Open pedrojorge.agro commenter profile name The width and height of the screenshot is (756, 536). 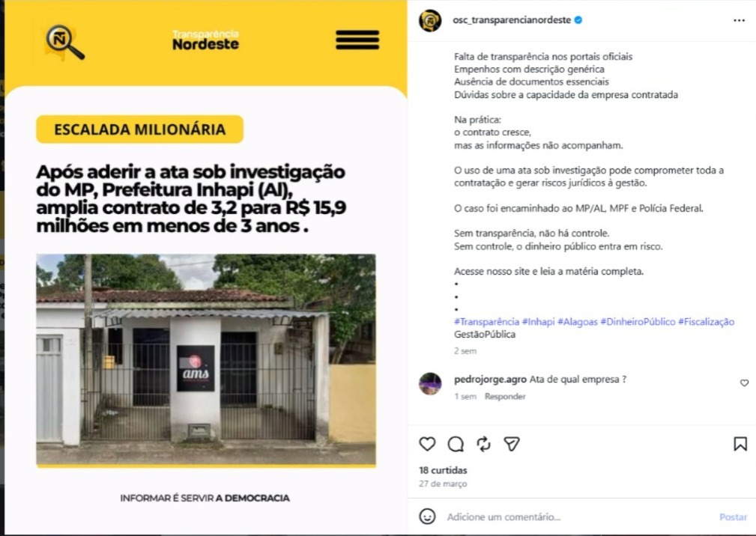490,380
